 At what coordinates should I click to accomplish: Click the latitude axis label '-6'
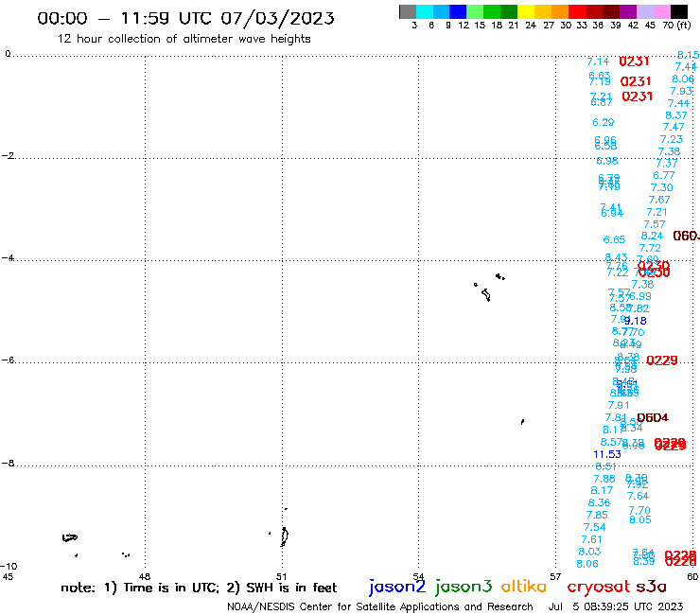tap(8, 360)
